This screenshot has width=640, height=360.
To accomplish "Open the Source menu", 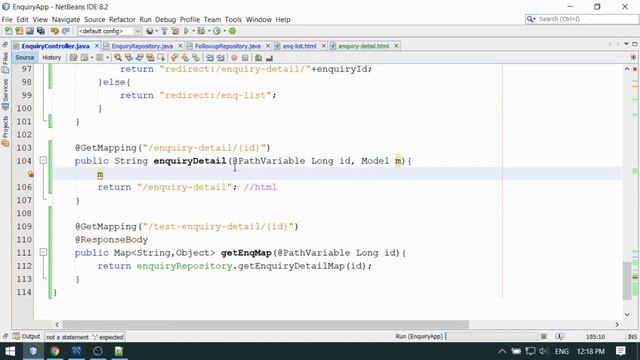I will 94,20.
